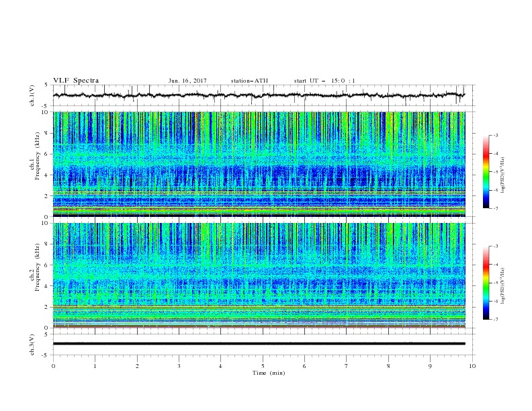Image resolution: width=532 pixels, height=411 pixels.
Task: Click the "-3" tick on ch.1 color bar
Action: tap(495, 135)
